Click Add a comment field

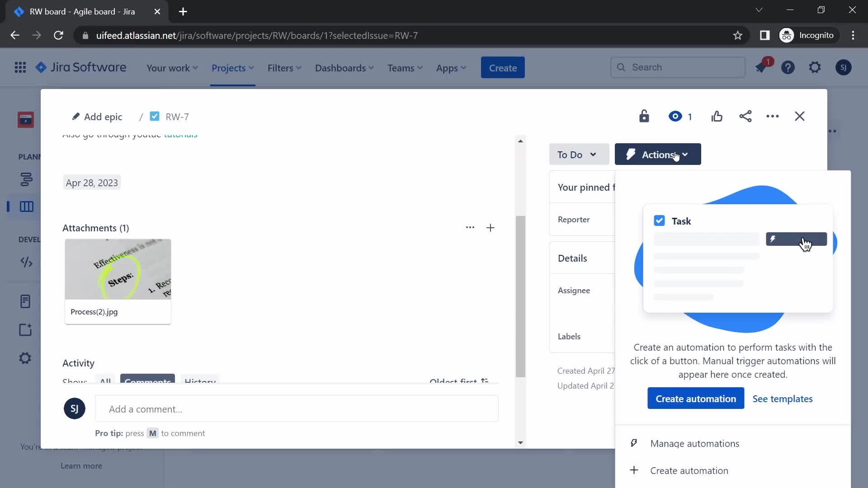point(297,409)
